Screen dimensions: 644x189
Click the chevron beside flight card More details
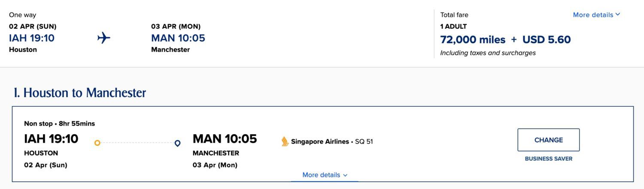click(346, 175)
